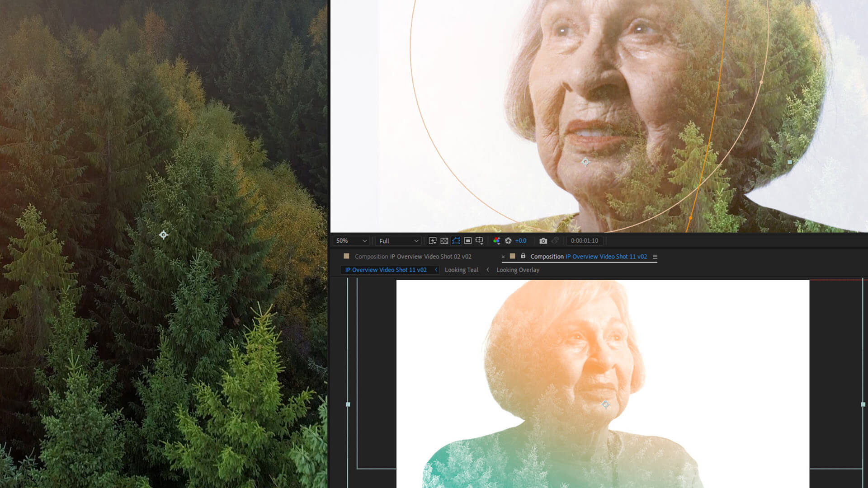This screenshot has height=488, width=868.
Task: Navigate to the Looking Teal composition breadcrumb
Action: pyautogui.click(x=462, y=270)
